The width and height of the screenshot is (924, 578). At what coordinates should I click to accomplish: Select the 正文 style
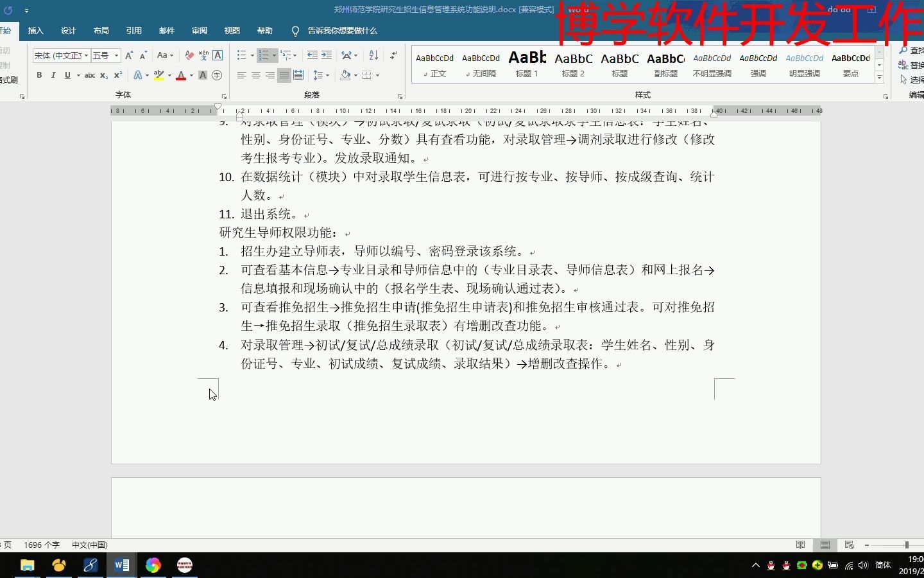(434, 64)
